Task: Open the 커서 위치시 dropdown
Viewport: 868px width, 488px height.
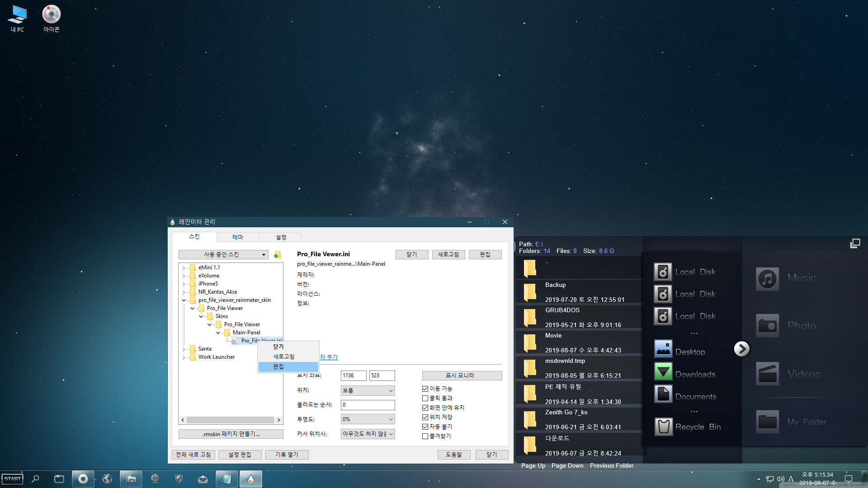Action: (x=368, y=434)
